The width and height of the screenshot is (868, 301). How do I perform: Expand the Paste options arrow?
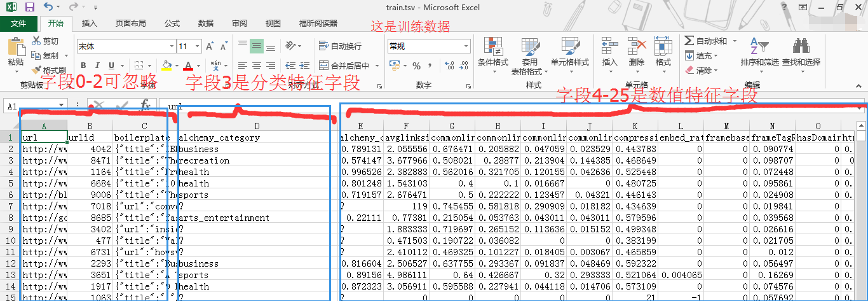(x=15, y=71)
